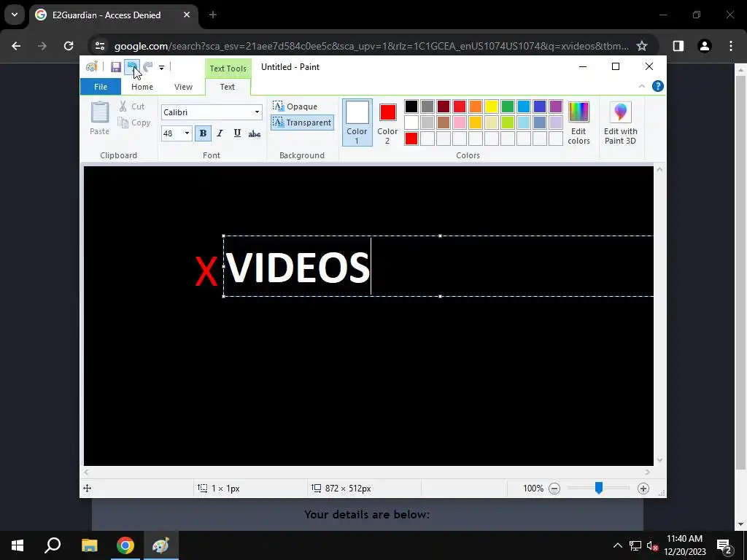Click the Paste clipboard button
Screen dimensions: 747x560
pos(99,118)
